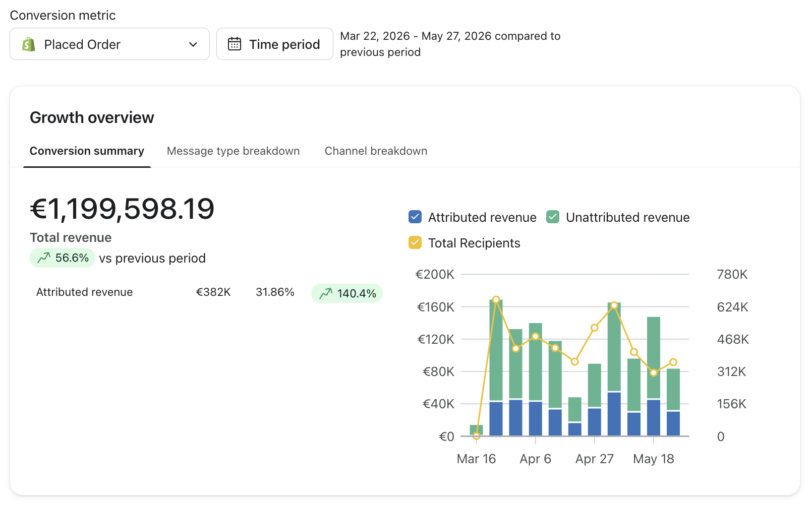This screenshot has width=812, height=505.
Task: Switch to Message type breakdown tab
Action: pyautogui.click(x=233, y=151)
